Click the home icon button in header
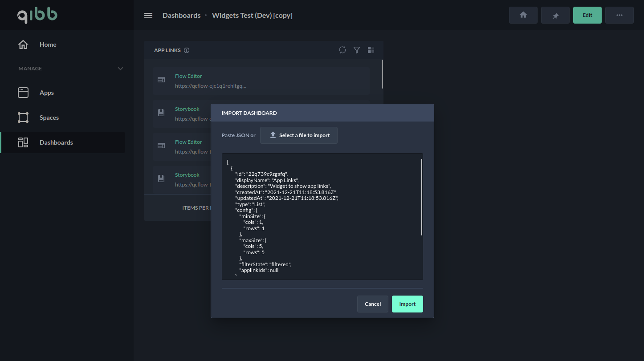This screenshot has width=644, height=361. [523, 15]
